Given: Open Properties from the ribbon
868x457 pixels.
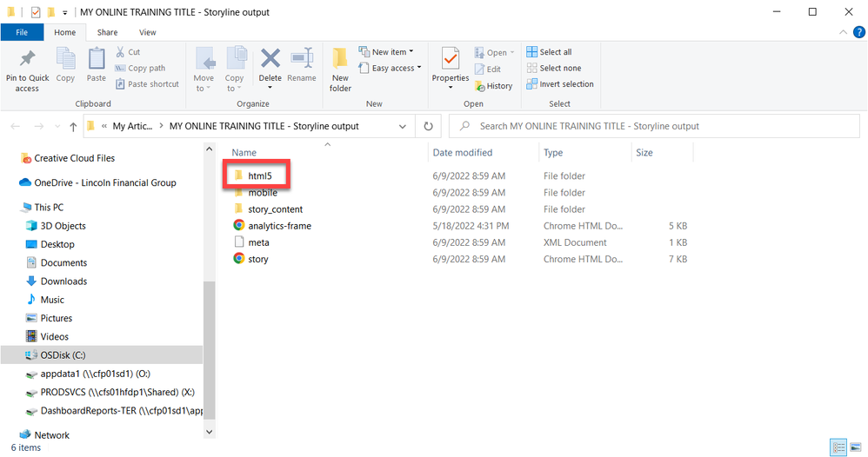Looking at the screenshot, I should [x=451, y=65].
